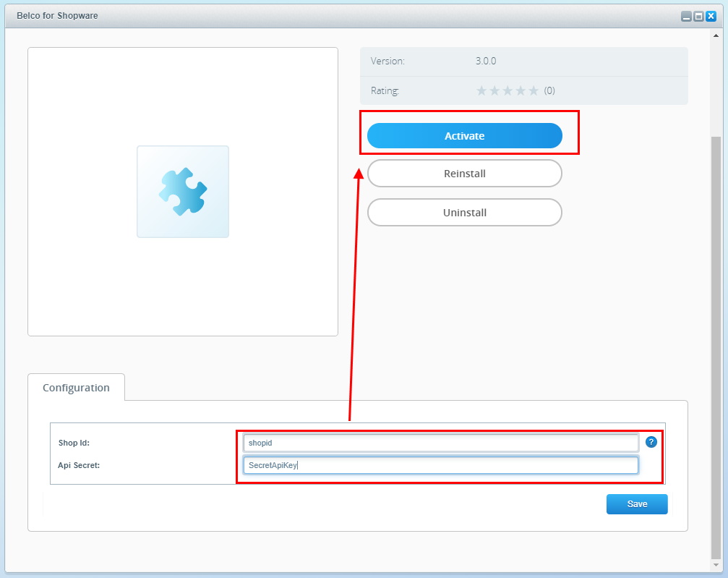Focus the Shop Id input field

440,443
